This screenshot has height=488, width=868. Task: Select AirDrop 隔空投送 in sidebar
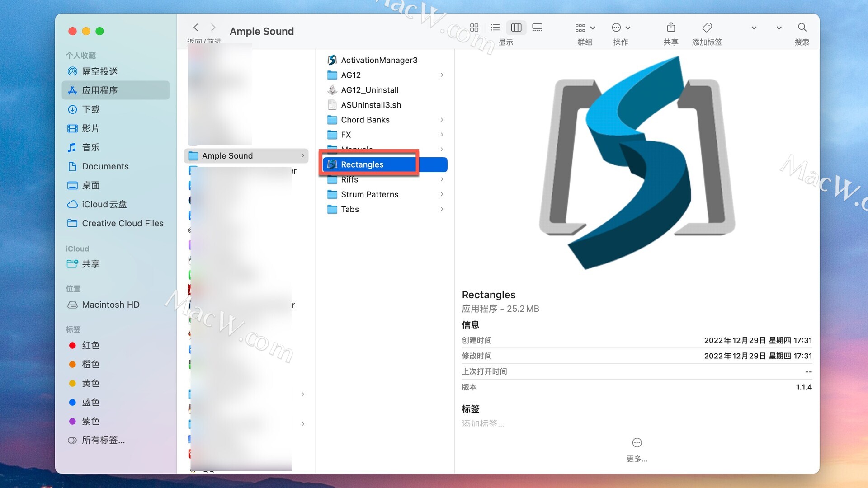click(x=115, y=71)
